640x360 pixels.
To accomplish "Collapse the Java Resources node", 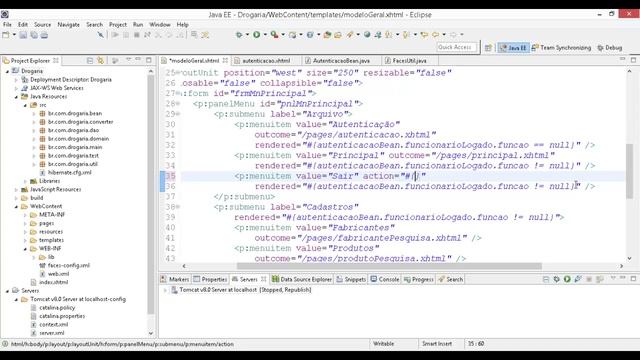I will pos(16,97).
